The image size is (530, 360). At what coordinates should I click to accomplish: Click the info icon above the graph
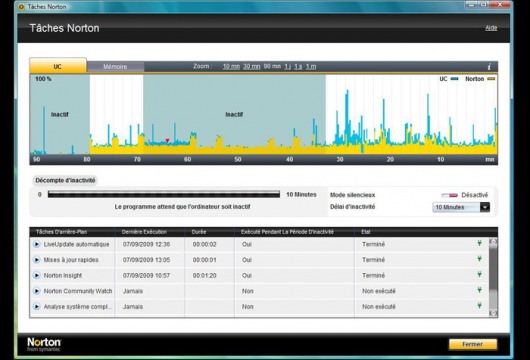[x=489, y=66]
